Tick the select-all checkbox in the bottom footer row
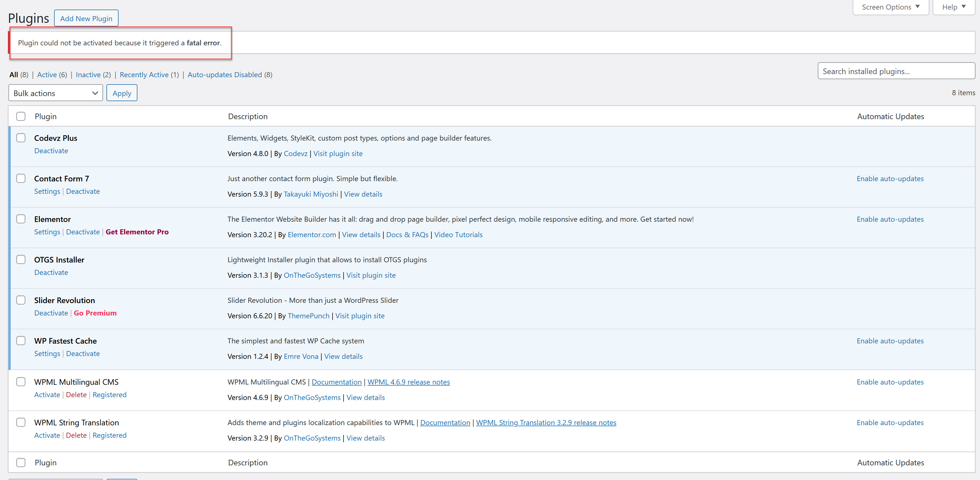This screenshot has width=980, height=480. click(x=21, y=463)
